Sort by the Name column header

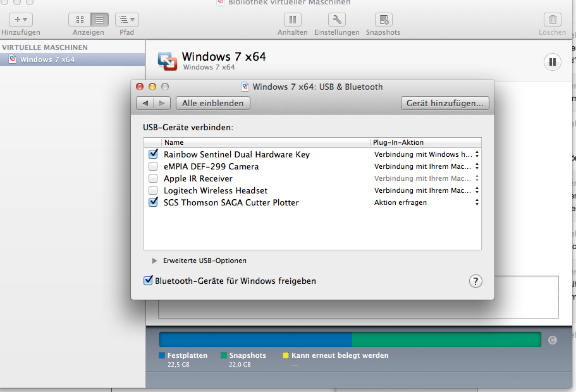pos(266,142)
